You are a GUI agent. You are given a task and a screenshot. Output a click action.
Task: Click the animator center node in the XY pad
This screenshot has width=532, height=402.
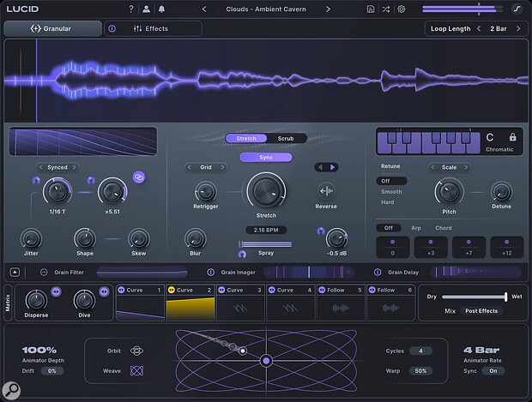coord(266,361)
